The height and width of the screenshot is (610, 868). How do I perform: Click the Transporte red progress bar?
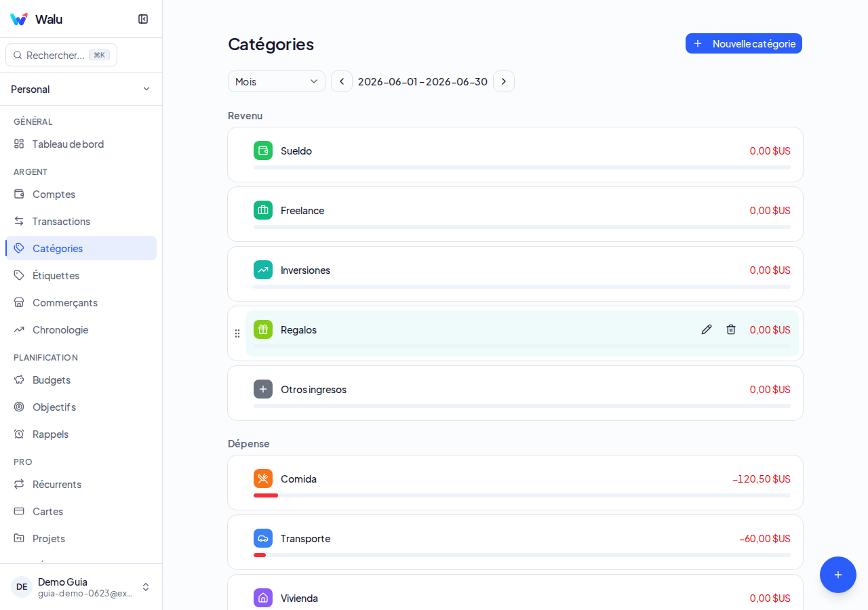tap(260, 555)
